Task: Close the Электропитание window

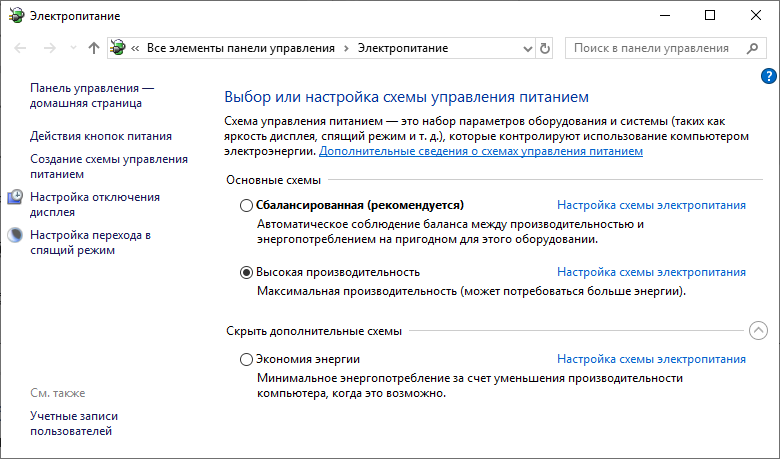Action: coord(756,15)
